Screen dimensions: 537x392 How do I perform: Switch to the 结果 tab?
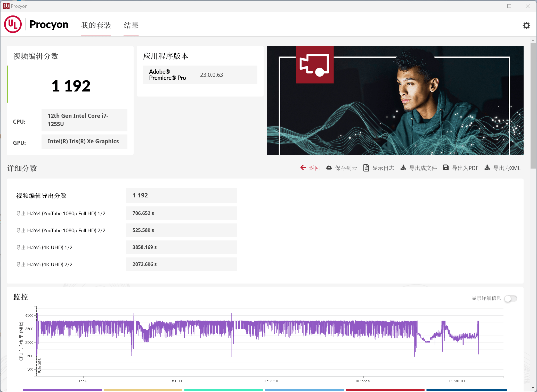click(131, 25)
